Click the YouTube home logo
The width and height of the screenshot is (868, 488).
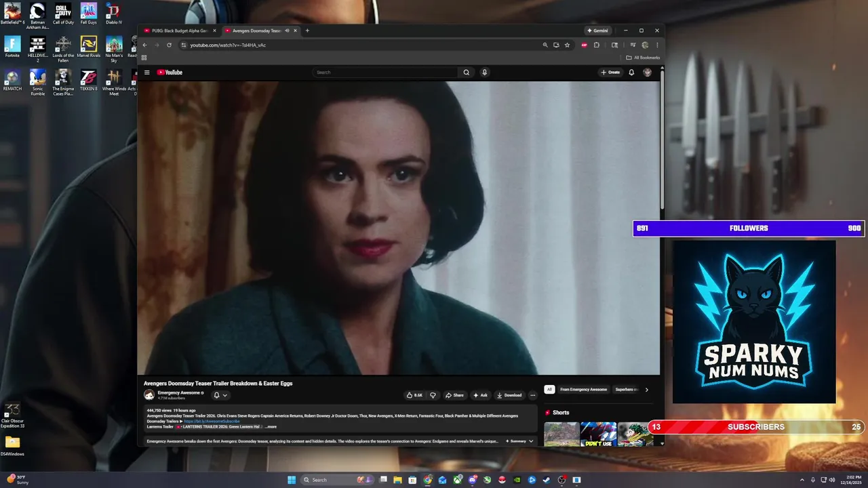point(170,73)
